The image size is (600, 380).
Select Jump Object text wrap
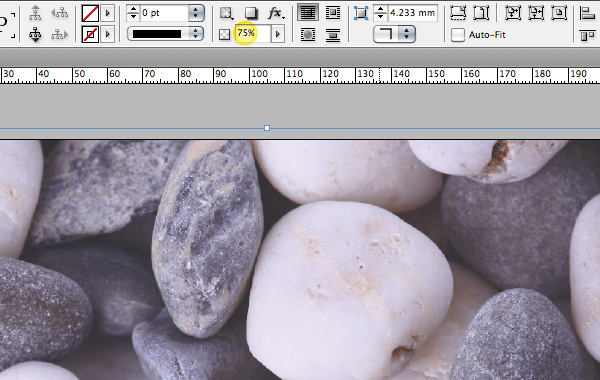point(333,35)
